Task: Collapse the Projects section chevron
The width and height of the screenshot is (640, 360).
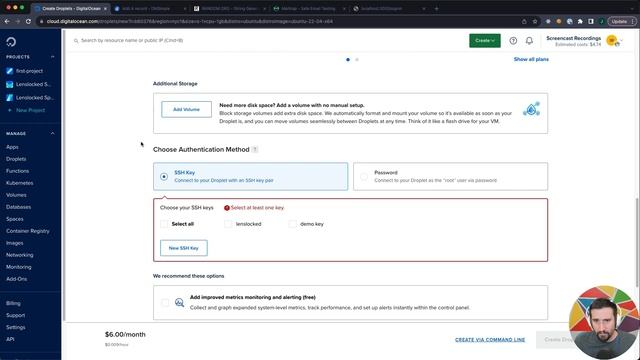Action: pos(53,57)
